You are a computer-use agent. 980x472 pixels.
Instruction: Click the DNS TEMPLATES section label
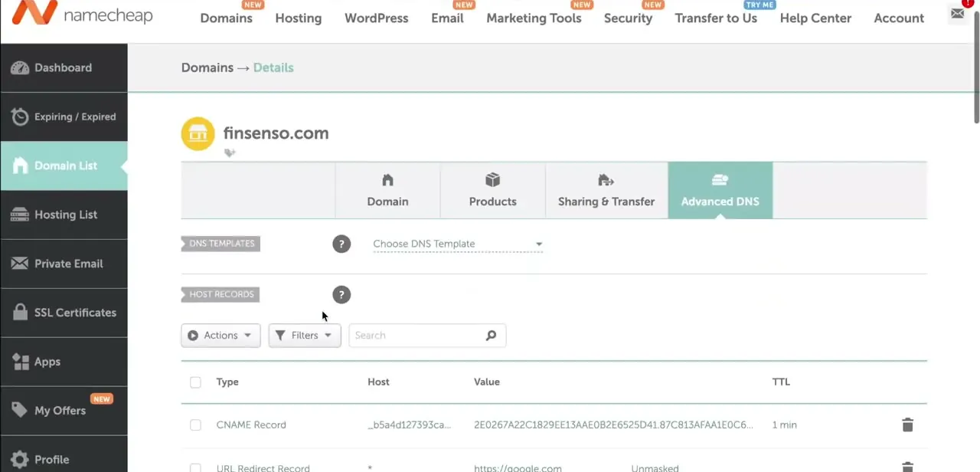point(221,244)
